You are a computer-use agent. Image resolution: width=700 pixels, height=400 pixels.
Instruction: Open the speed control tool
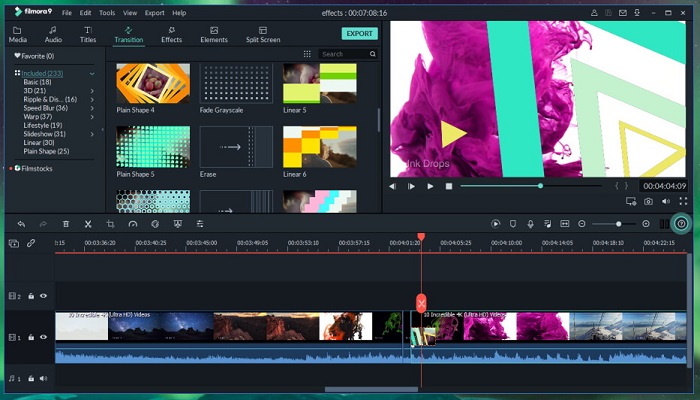tap(133, 224)
